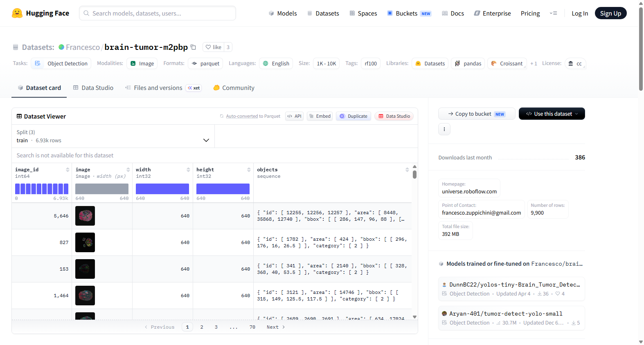644x345 pixels.
Task: Open the Francesco author link
Action: tap(83, 47)
